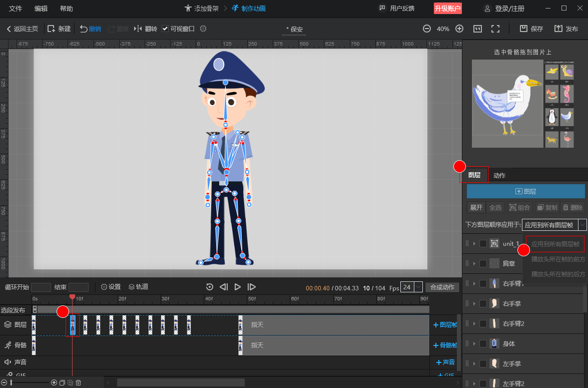
Task: Click the save (保存) disk icon
Action: (x=523, y=29)
